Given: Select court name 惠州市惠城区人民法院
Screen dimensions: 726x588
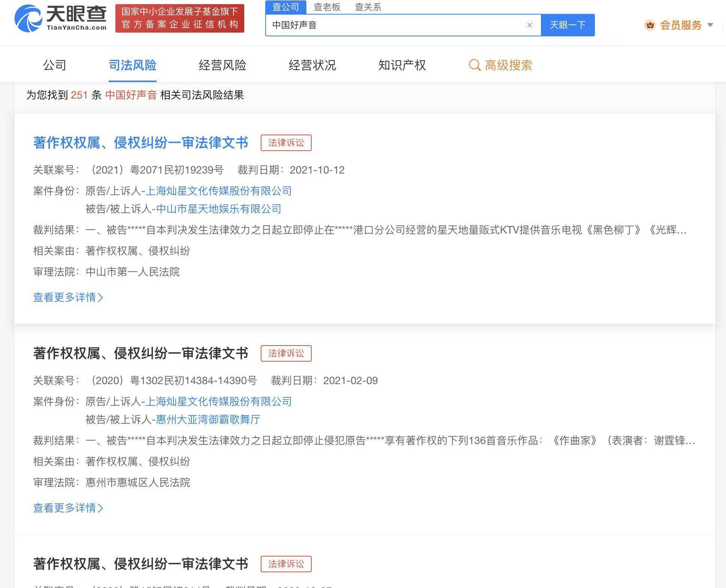Looking at the screenshot, I should pos(138,483).
